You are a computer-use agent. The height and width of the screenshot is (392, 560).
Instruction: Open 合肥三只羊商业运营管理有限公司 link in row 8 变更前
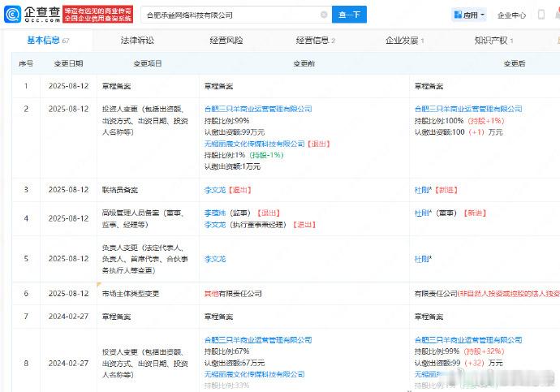(258, 340)
